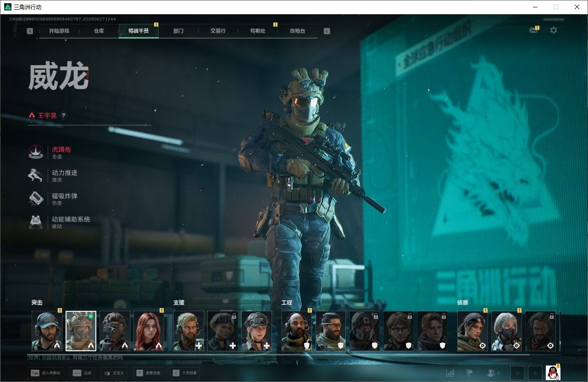Select the locked 工程 operator wearing eyeglasses
588x382 pixels.
coord(399,331)
